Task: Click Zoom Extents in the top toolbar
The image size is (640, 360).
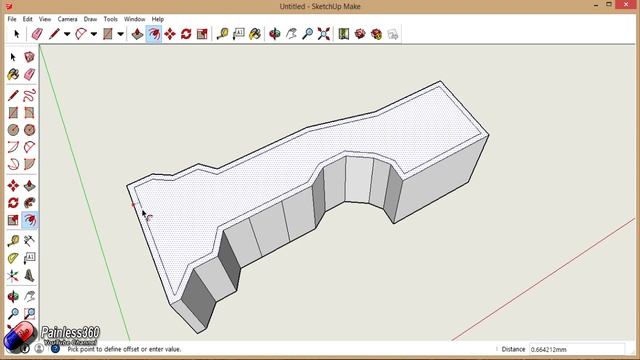Action: coord(324,34)
